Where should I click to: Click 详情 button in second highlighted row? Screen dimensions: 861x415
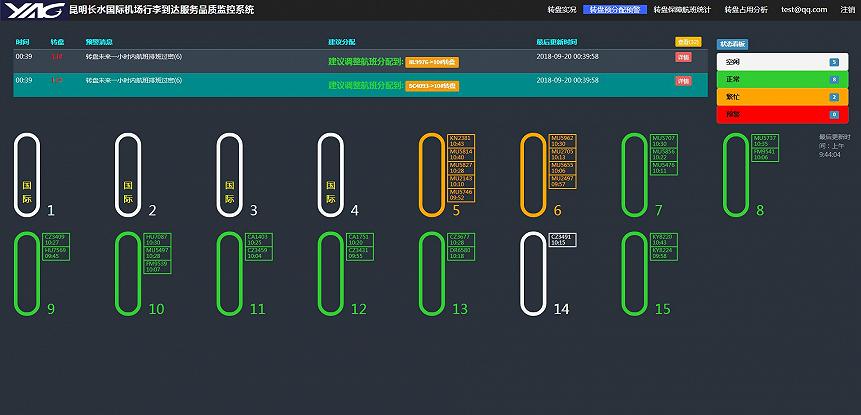(683, 81)
